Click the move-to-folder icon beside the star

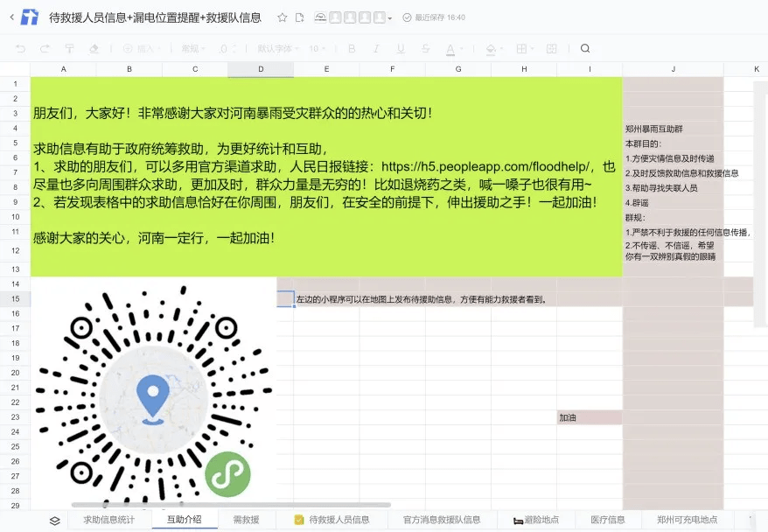click(x=300, y=17)
